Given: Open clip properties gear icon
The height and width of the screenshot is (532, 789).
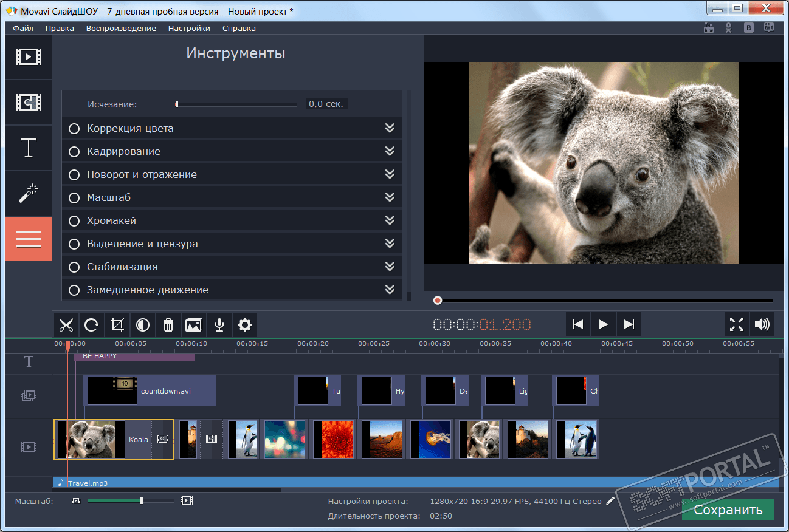Looking at the screenshot, I should [245, 325].
